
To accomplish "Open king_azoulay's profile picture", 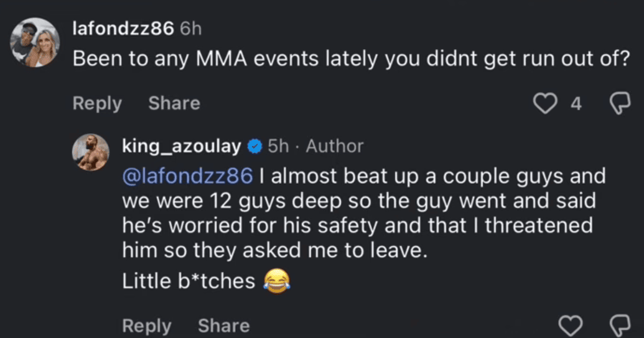I will point(91,152).
